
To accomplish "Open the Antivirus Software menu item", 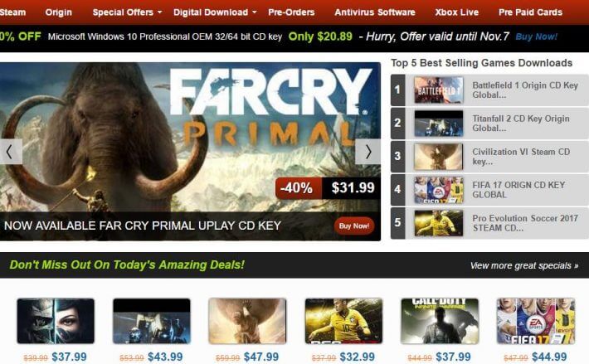I will pos(374,12).
